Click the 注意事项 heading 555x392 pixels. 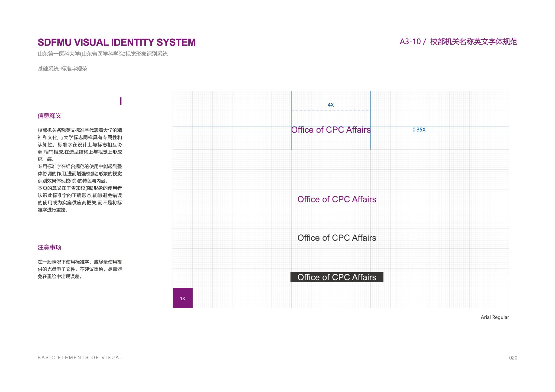49,247
